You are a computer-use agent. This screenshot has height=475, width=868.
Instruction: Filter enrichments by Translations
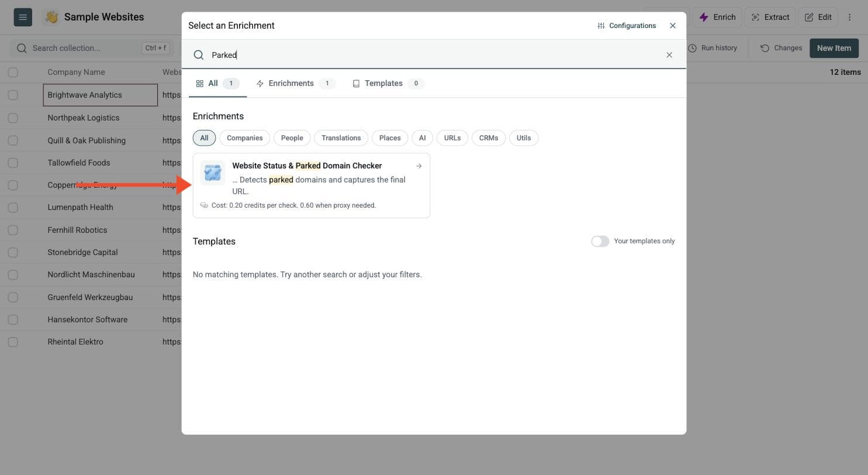[341, 138]
